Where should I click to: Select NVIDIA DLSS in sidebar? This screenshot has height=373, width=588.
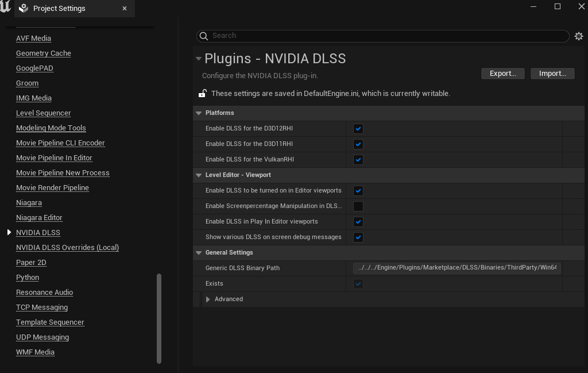38,233
